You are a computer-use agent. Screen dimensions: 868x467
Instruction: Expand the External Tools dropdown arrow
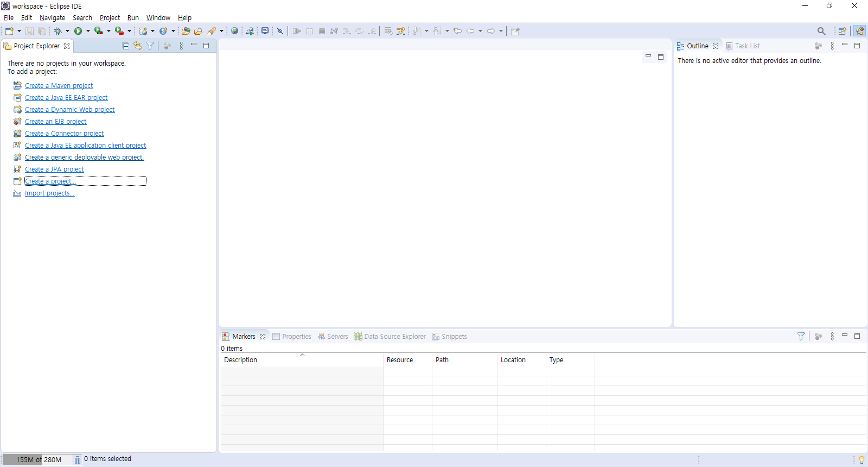129,31
